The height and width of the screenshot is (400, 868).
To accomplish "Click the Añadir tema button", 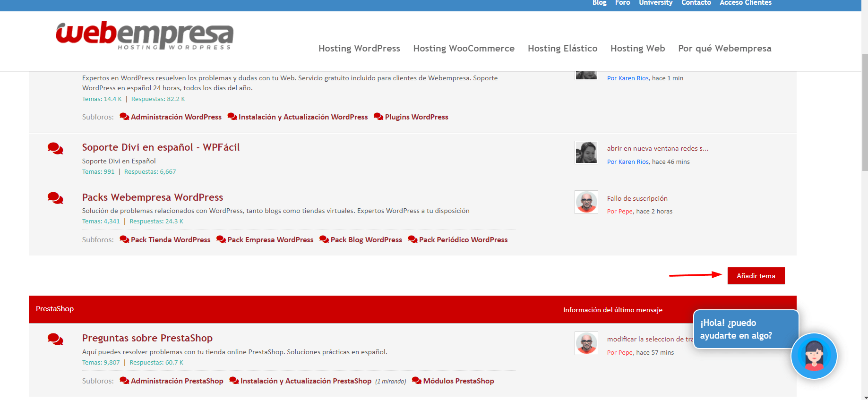I will (x=756, y=276).
